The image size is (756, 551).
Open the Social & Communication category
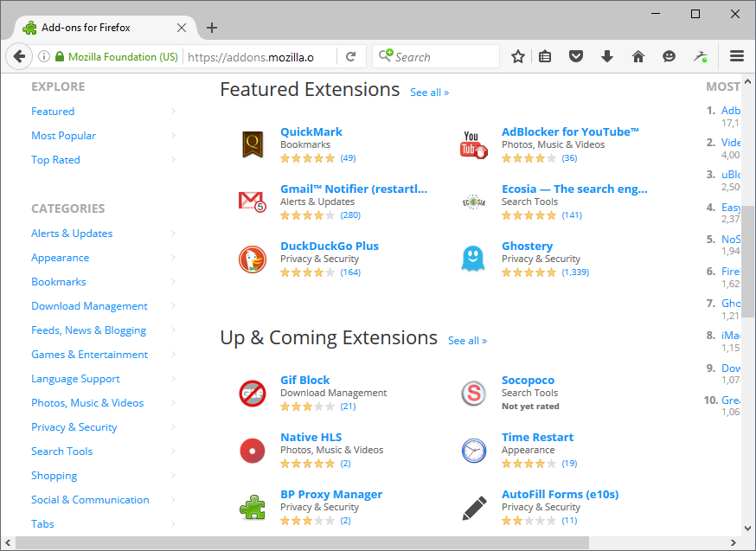click(90, 500)
